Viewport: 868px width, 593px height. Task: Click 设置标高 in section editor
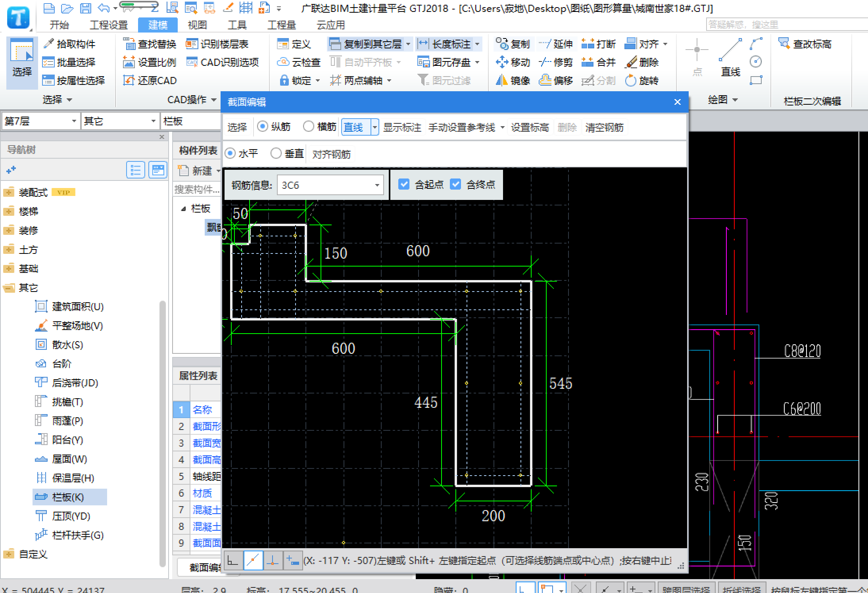pos(530,127)
